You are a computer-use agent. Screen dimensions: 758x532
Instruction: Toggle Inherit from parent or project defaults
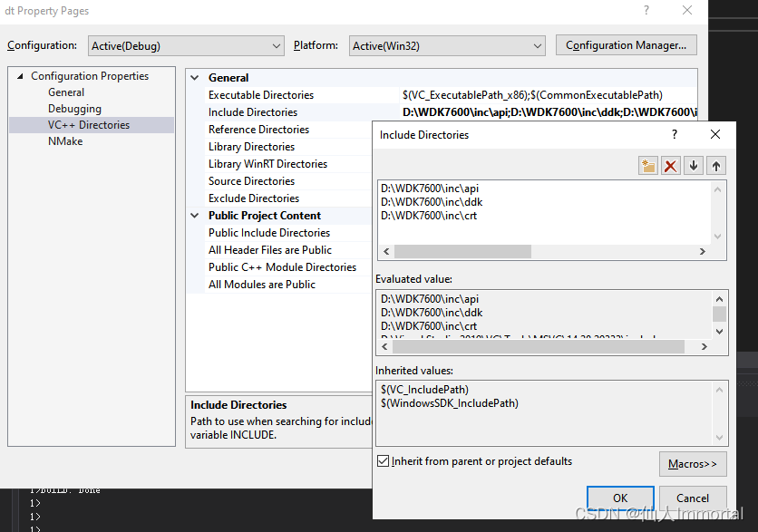coord(383,461)
